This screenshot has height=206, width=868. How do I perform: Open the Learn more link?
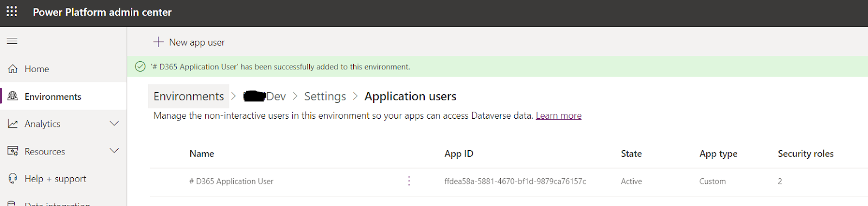pyautogui.click(x=559, y=115)
